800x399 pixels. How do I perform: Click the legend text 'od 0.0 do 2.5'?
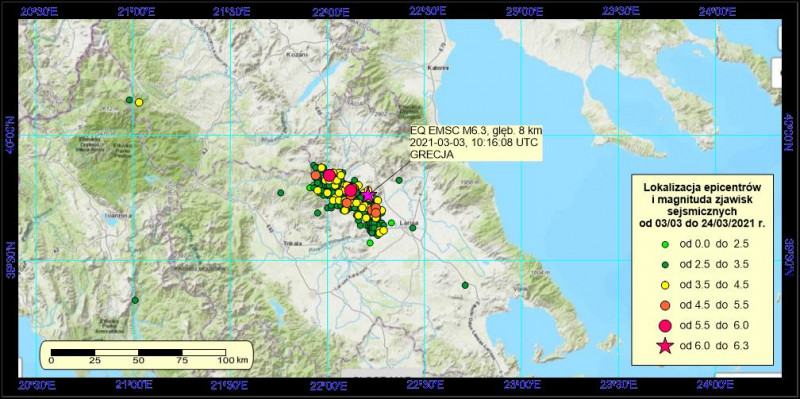point(713,244)
